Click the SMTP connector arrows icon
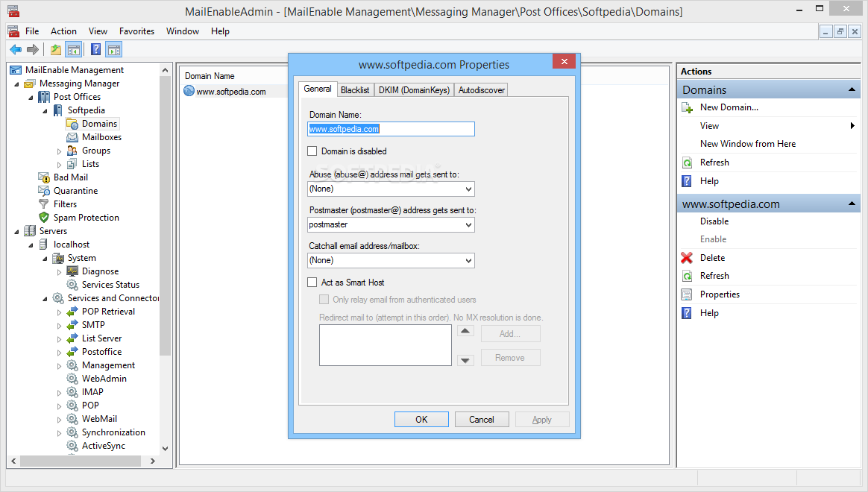The height and width of the screenshot is (492, 868). (72, 325)
